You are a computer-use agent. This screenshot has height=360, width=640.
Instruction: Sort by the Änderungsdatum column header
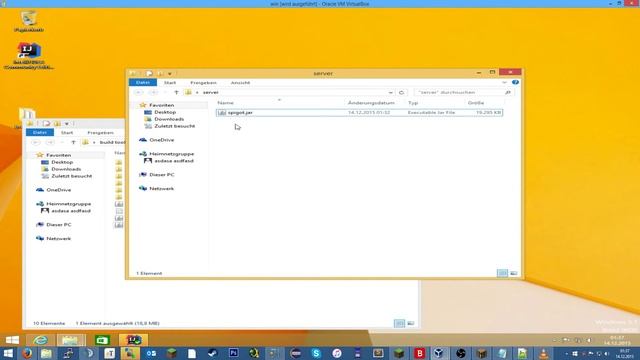click(x=371, y=103)
